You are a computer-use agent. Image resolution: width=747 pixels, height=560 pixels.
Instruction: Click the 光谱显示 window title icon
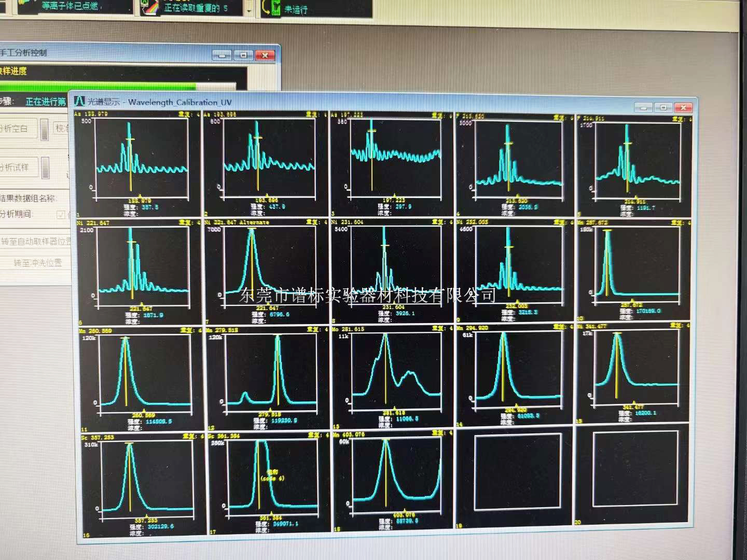(x=79, y=101)
